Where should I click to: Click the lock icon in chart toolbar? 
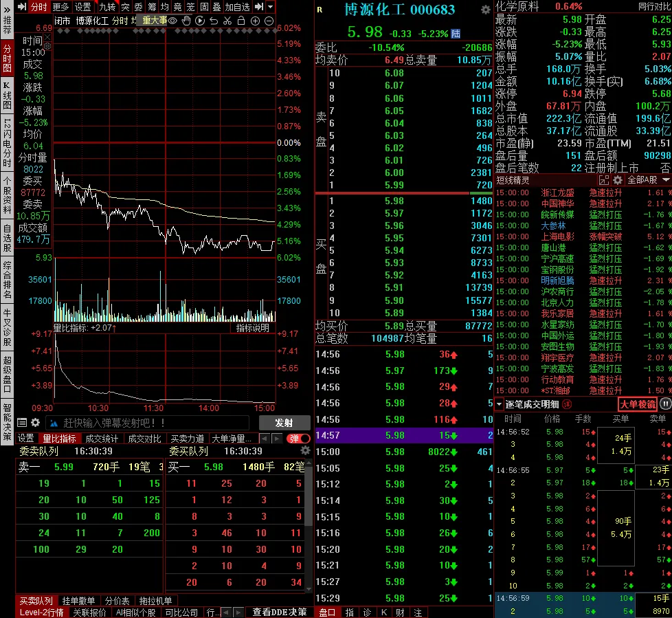[x=241, y=21]
